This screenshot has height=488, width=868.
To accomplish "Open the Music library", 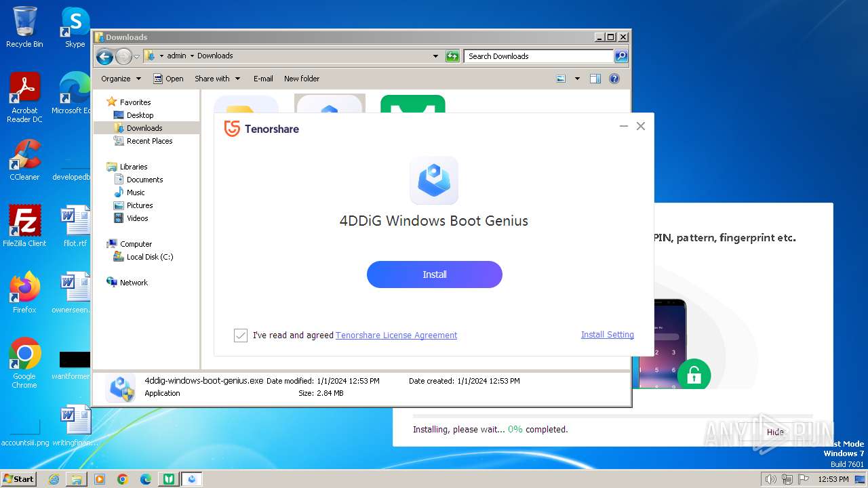I will click(129, 192).
